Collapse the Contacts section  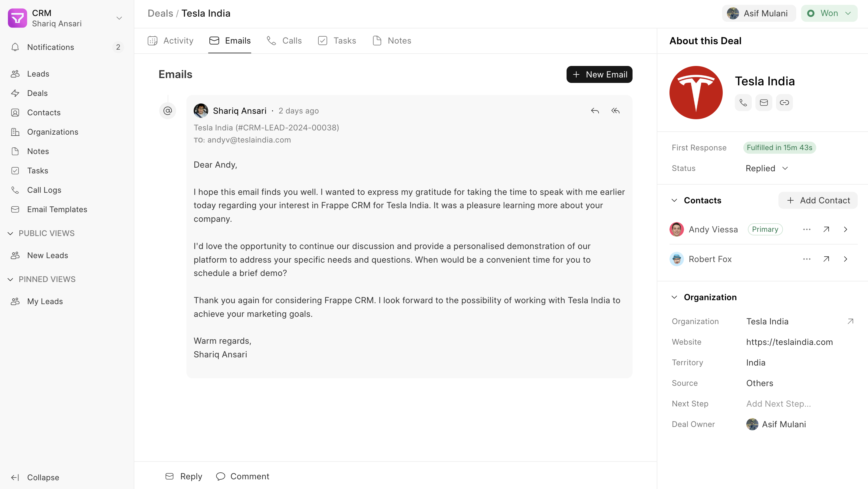tap(674, 200)
